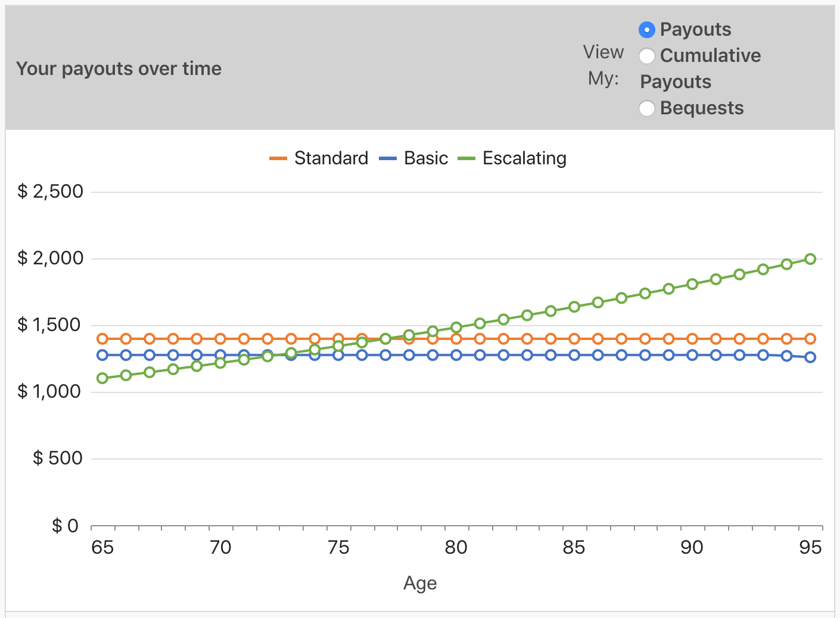Image resolution: width=840 pixels, height=618 pixels.
Task: Toggle the Escalating series in legend
Action: (524, 158)
